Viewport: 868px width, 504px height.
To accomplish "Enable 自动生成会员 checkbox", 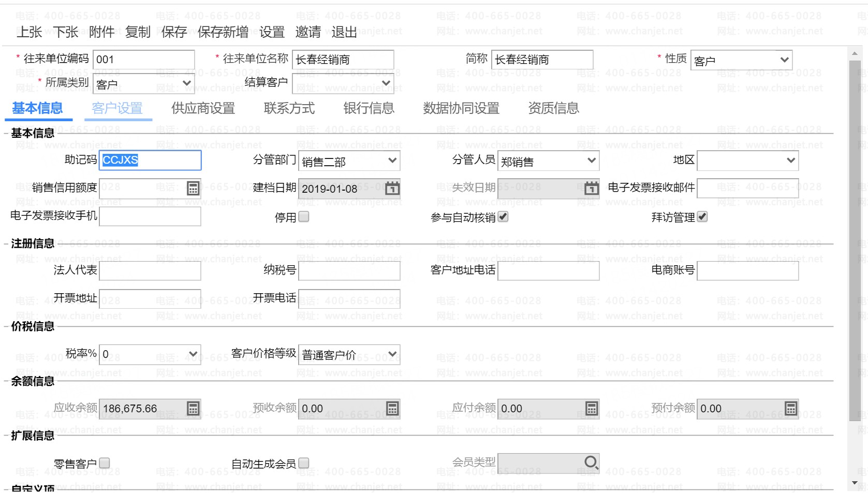I will (304, 463).
